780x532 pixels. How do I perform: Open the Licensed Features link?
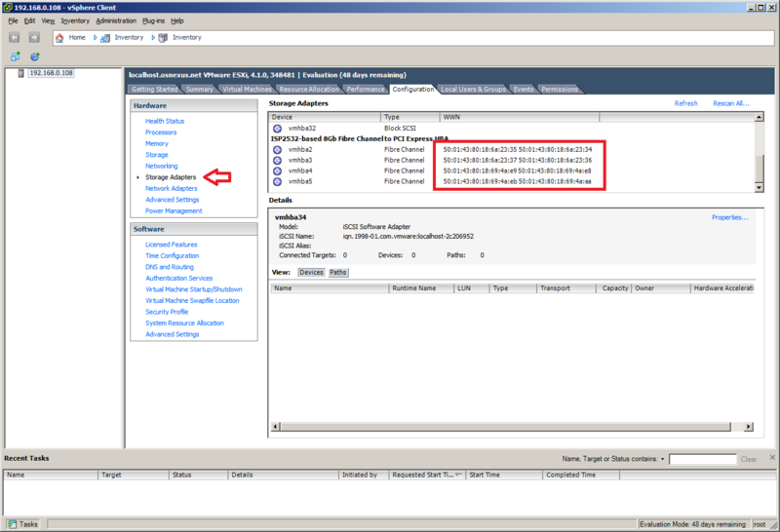coord(172,245)
